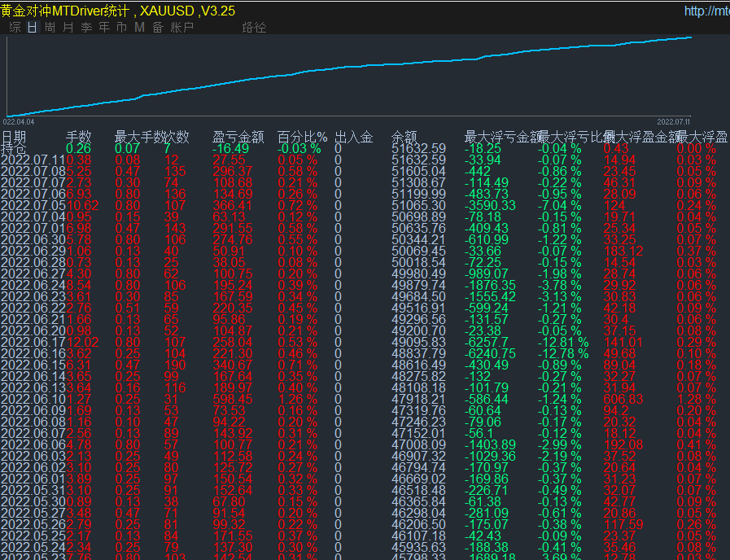Click the 606.83 floating profit on 2022.06.10
Screen dimensions: 730x560
(x=623, y=400)
